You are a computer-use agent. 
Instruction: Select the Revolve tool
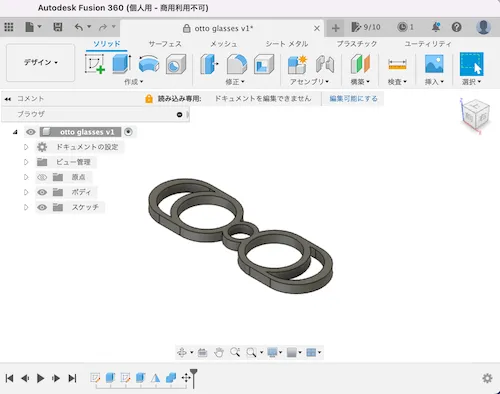click(149, 64)
